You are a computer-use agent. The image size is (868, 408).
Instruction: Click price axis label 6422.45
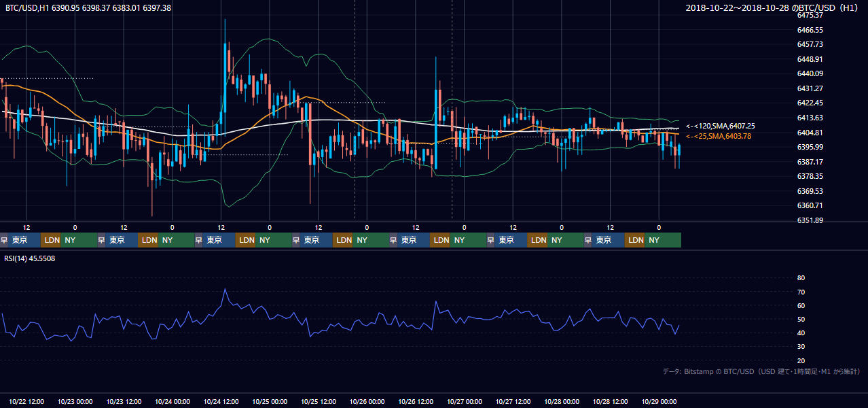click(810, 103)
